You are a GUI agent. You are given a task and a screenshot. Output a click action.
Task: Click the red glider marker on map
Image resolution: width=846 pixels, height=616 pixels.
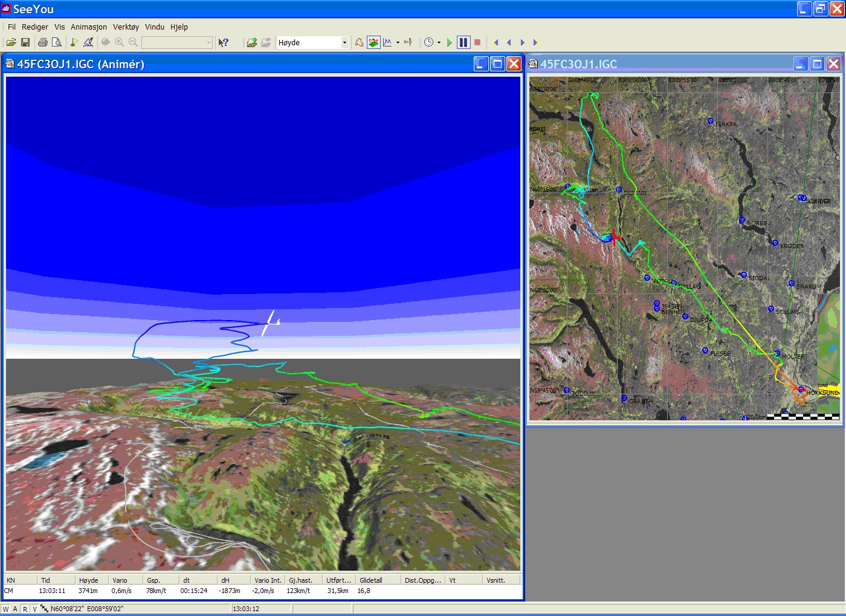tap(615, 237)
